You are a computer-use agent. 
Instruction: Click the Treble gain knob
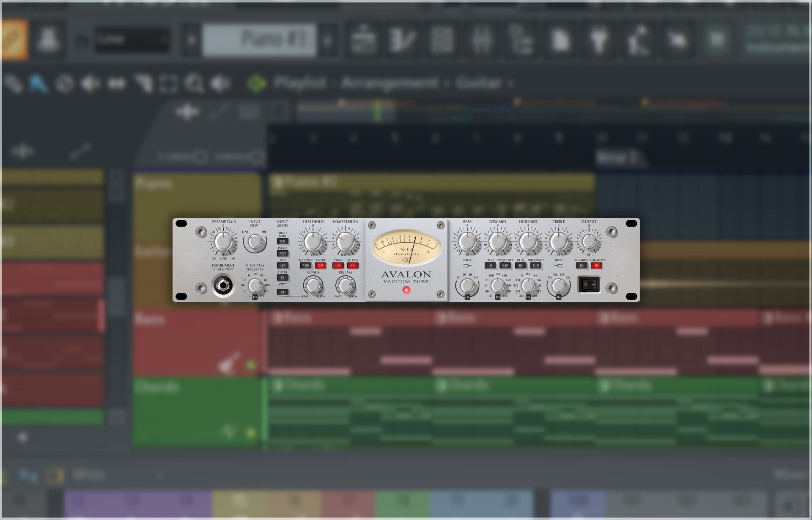tap(558, 242)
